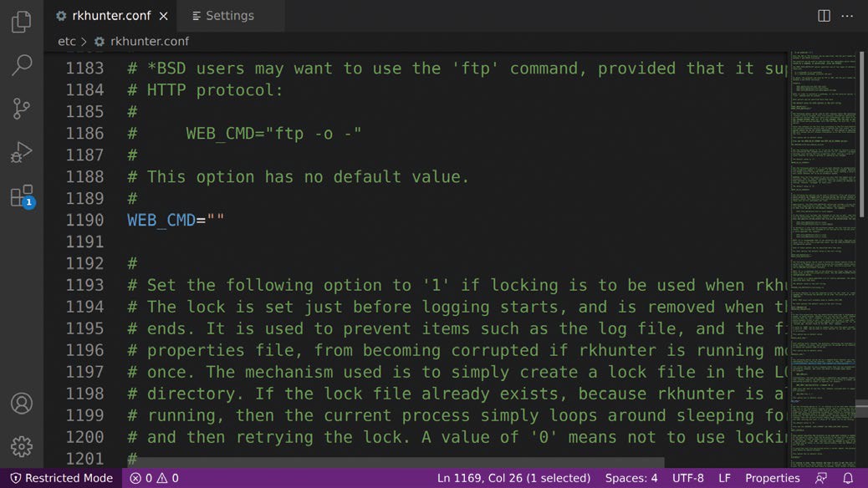Switch to the Settings tab
Image resolution: width=868 pixels, height=488 pixels.
(229, 16)
